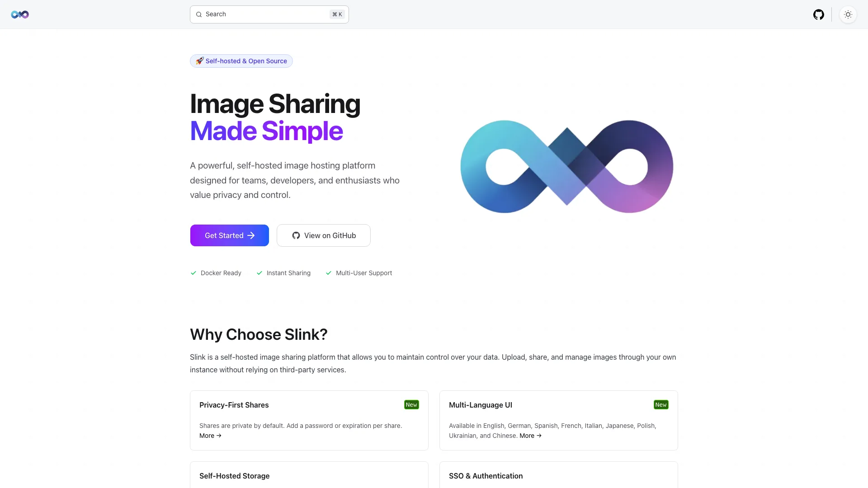Click New badge on Privacy-First Shares card
868x488 pixels.
click(x=411, y=405)
